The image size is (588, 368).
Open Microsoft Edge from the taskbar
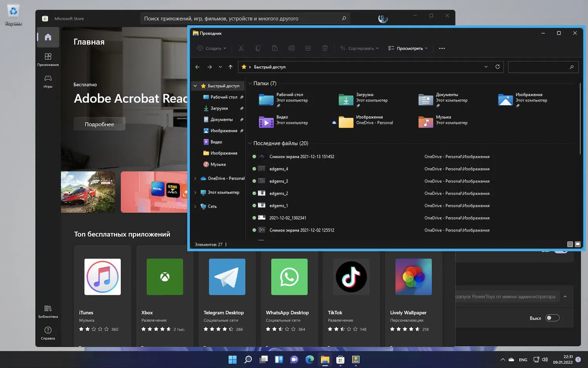click(x=310, y=359)
